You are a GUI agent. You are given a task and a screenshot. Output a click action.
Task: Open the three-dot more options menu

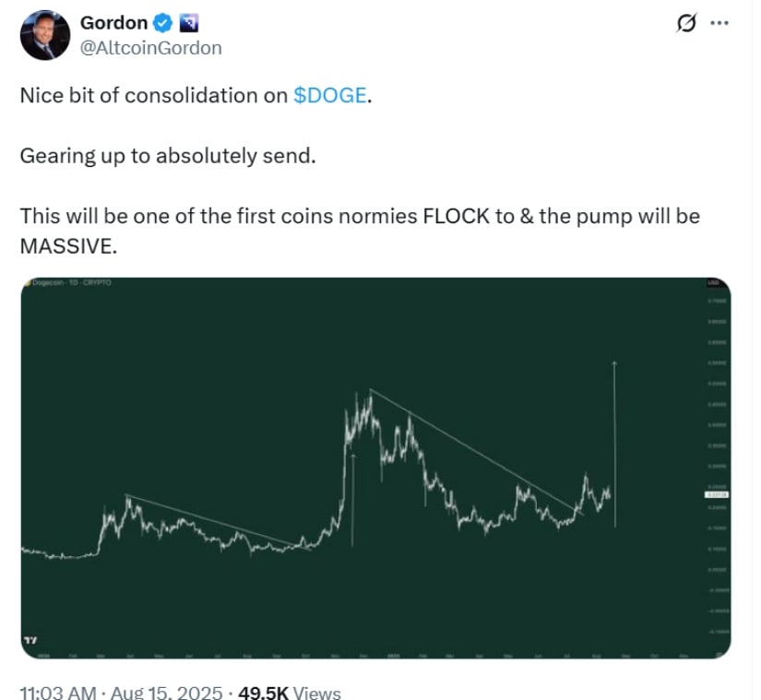click(x=719, y=23)
